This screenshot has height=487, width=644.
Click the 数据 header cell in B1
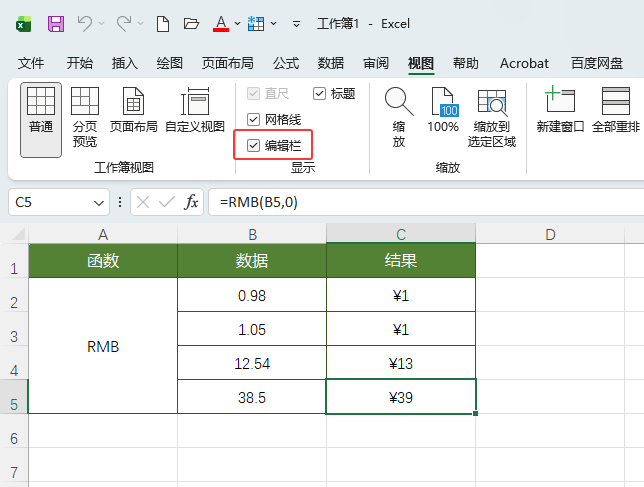tap(252, 261)
